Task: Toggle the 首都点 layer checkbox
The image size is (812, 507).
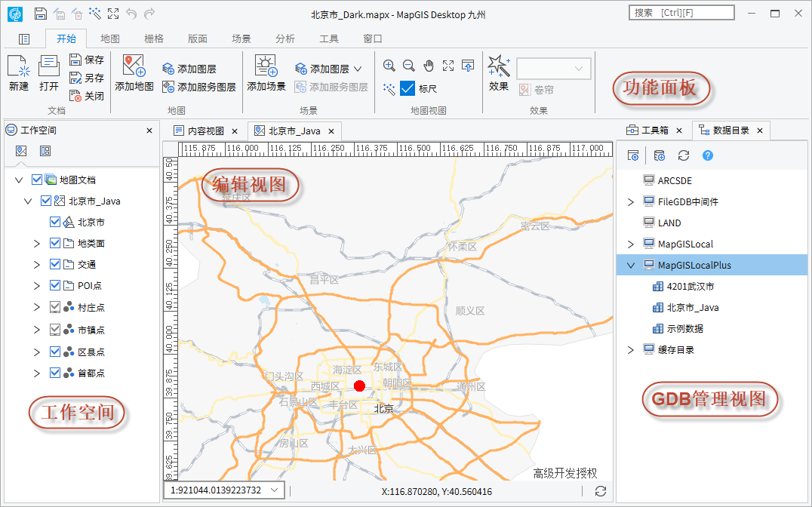Action: click(x=55, y=373)
